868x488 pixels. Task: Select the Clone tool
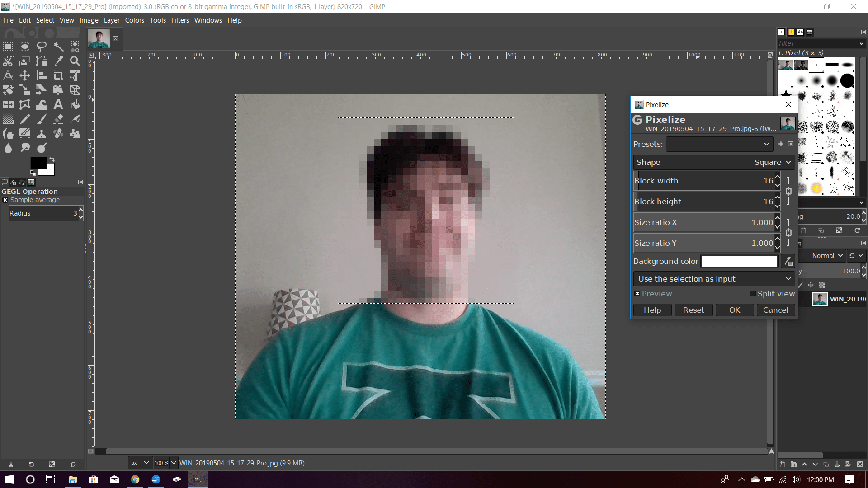tap(42, 133)
